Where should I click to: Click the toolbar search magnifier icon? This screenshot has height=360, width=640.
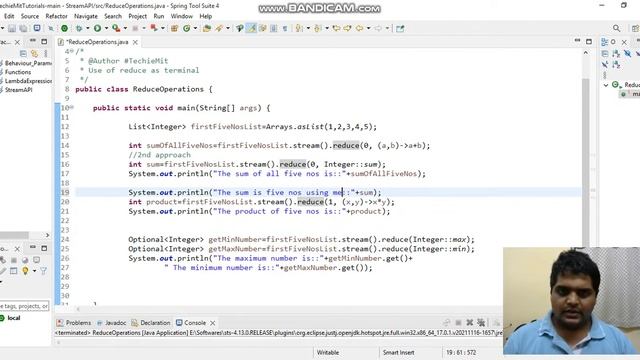[616, 28]
